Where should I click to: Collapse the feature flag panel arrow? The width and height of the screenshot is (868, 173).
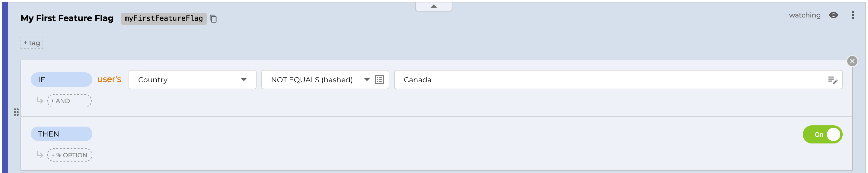pos(433,6)
